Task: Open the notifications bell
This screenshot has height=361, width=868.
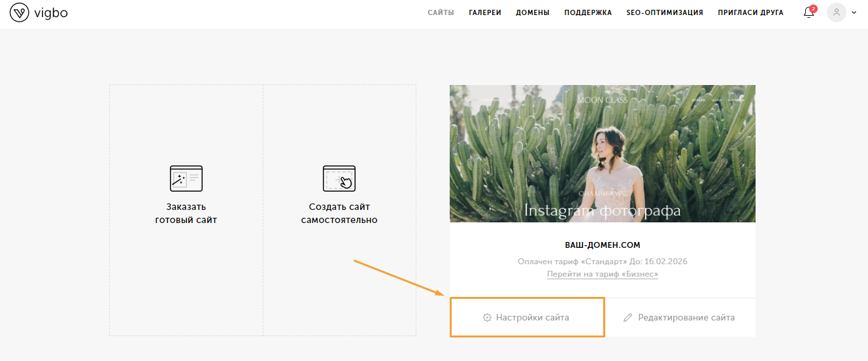Action: pos(809,12)
